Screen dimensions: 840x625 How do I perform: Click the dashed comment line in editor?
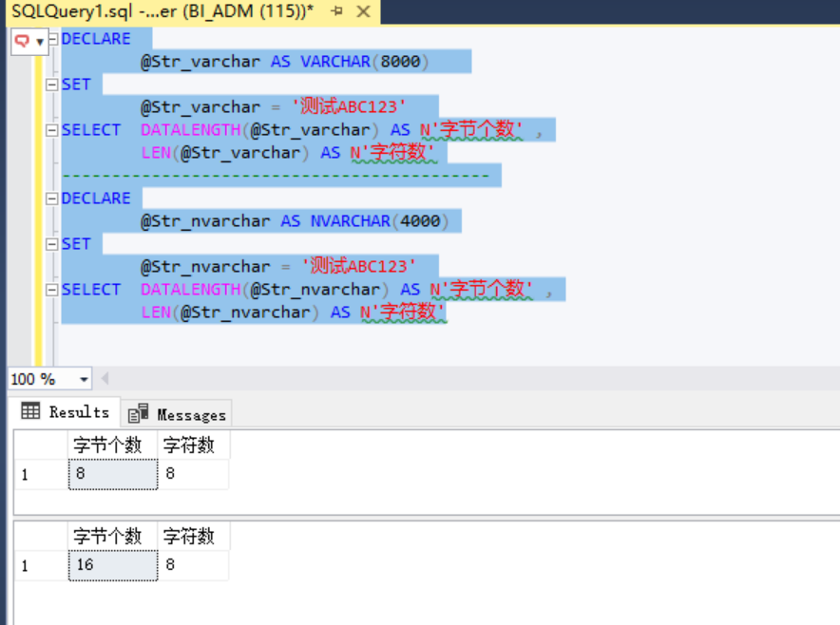coord(276,176)
